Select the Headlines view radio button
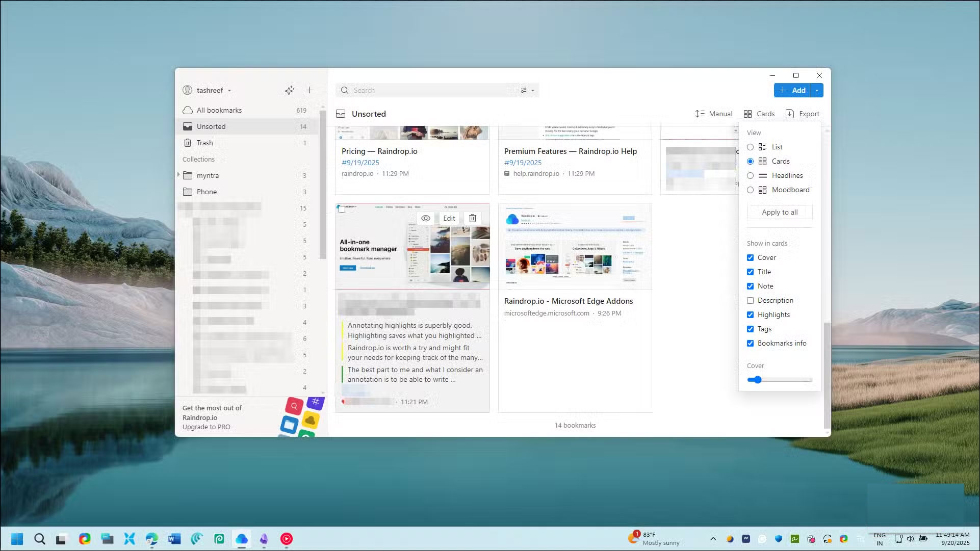 (x=750, y=175)
